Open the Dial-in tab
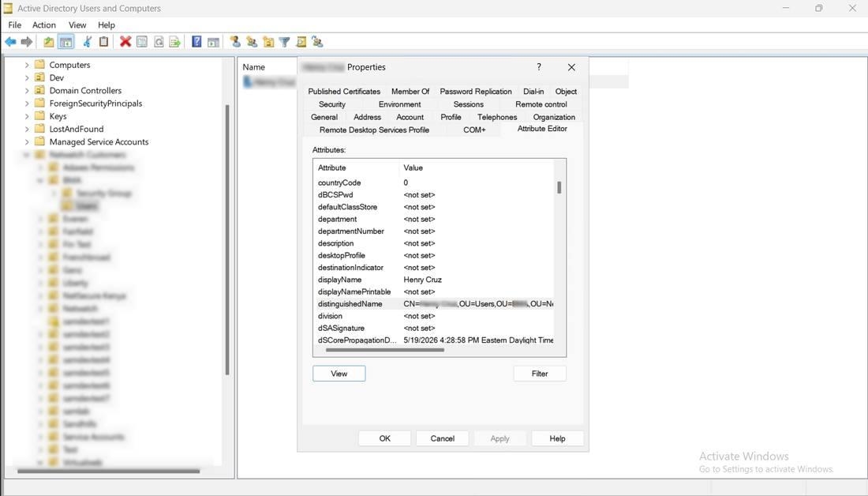The width and height of the screenshot is (868, 496). (x=533, y=92)
